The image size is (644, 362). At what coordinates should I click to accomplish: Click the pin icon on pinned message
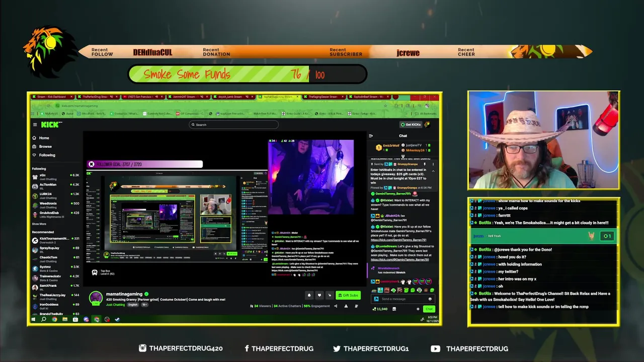pyautogui.click(x=425, y=164)
